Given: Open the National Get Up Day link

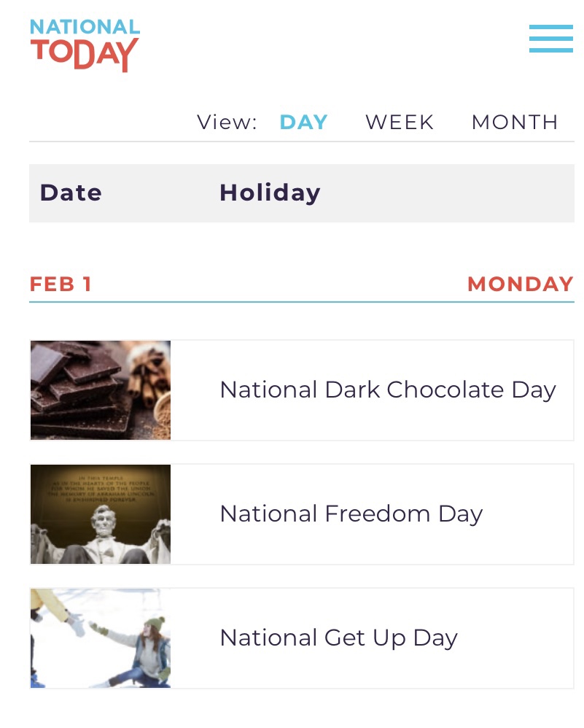Looking at the screenshot, I should coord(338,638).
